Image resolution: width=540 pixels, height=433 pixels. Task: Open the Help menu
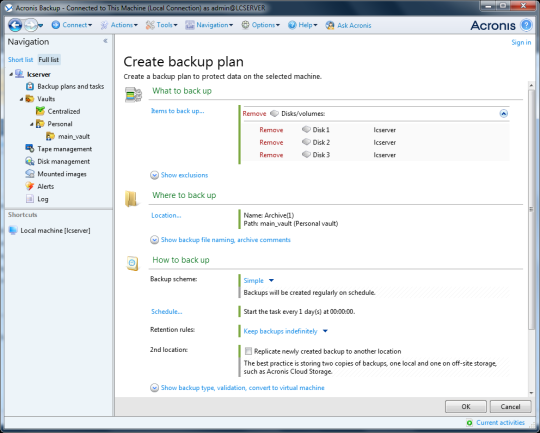click(303, 25)
